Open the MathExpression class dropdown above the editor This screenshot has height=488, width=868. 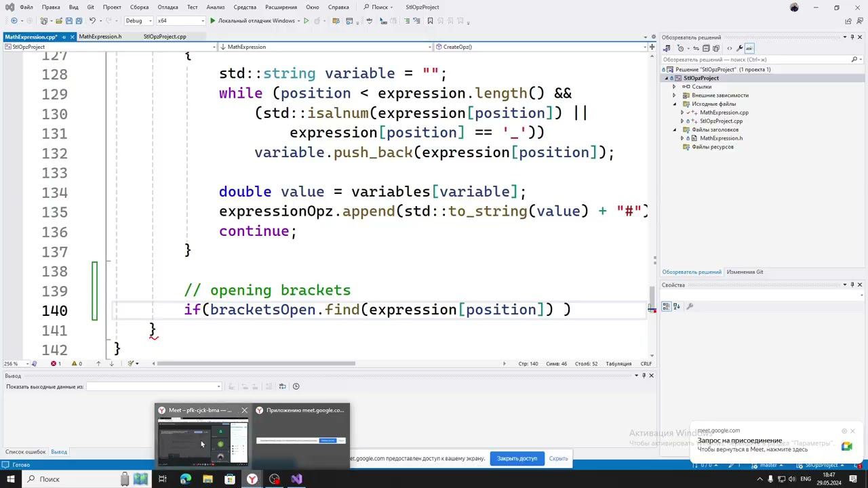point(323,47)
